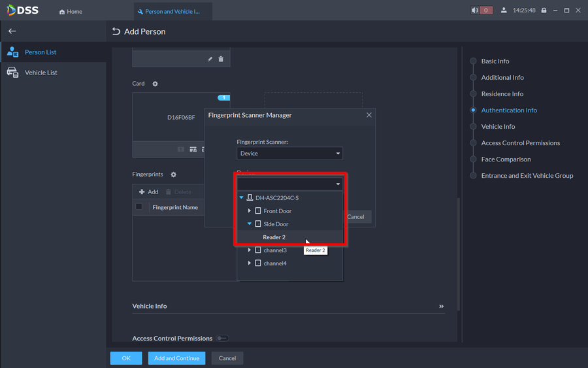Click Add and Continue
This screenshot has height=368, width=588.
(x=176, y=358)
